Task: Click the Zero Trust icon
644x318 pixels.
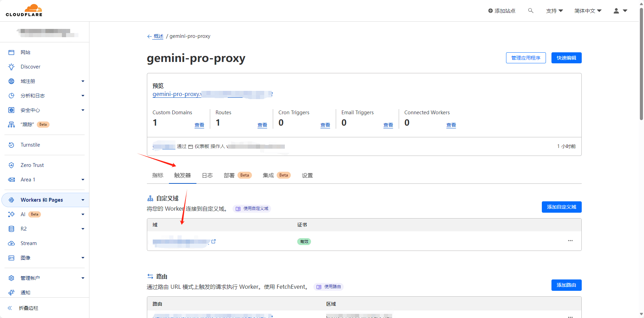Action: coord(11,165)
